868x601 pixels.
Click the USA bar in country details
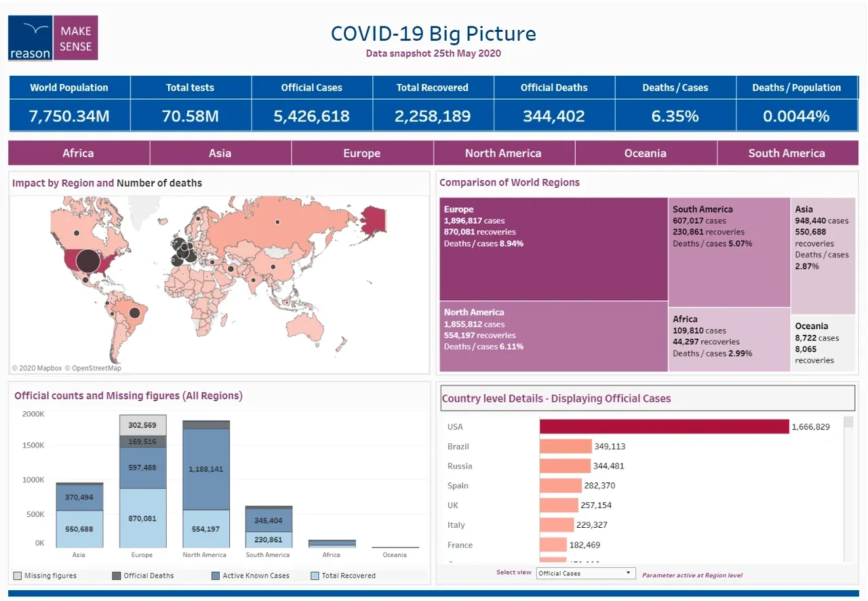[x=665, y=426]
